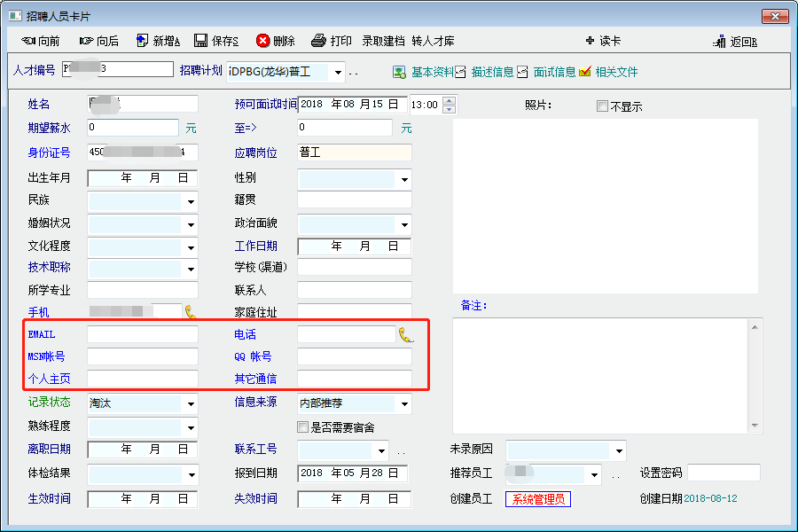Expand the 性别 dropdown

404,179
